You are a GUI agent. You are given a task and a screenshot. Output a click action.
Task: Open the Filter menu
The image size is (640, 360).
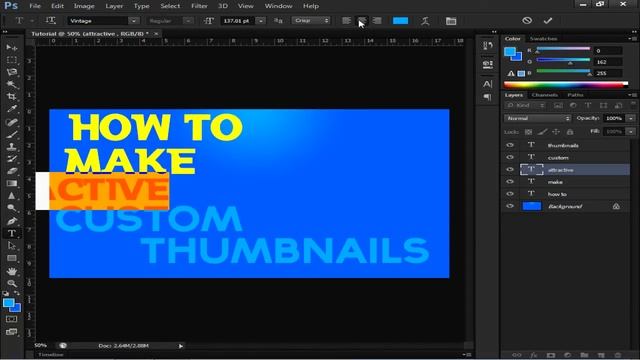click(x=199, y=6)
